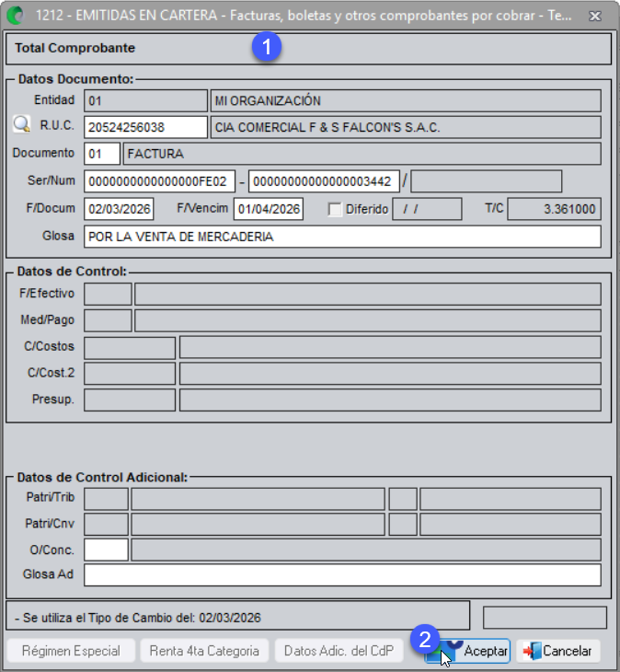Click the Cancelar button

pyautogui.click(x=558, y=651)
